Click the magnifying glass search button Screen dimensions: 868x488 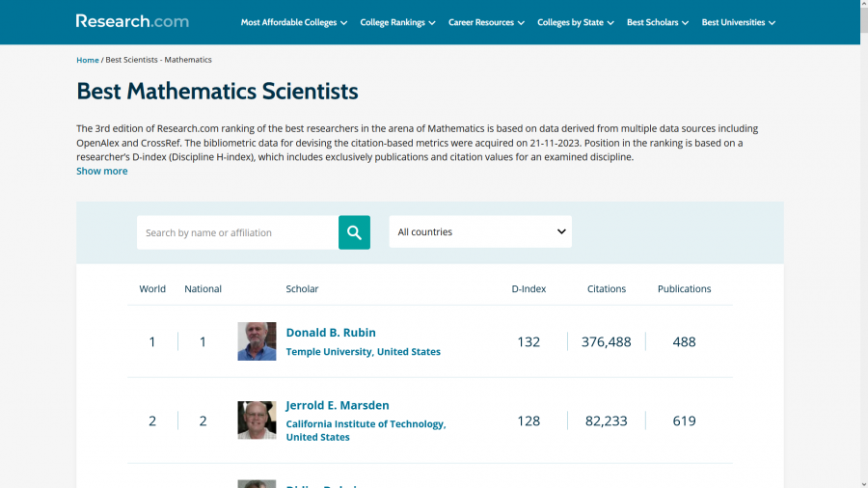tap(354, 232)
